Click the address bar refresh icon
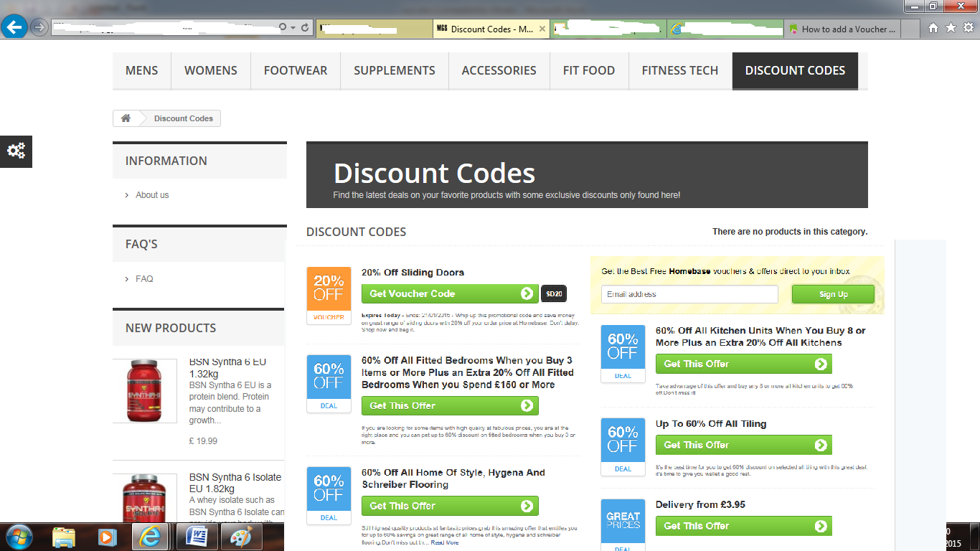This screenshot has width=980, height=551. pyautogui.click(x=306, y=27)
